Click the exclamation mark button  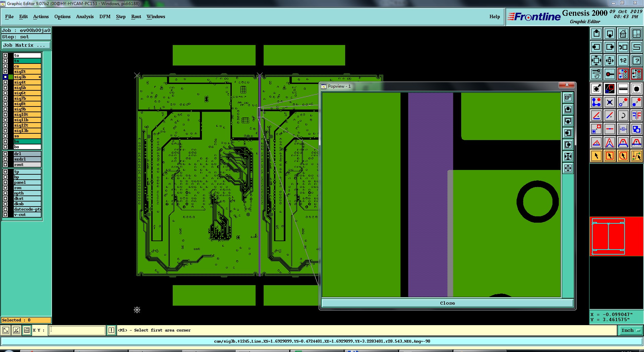tap(111, 330)
